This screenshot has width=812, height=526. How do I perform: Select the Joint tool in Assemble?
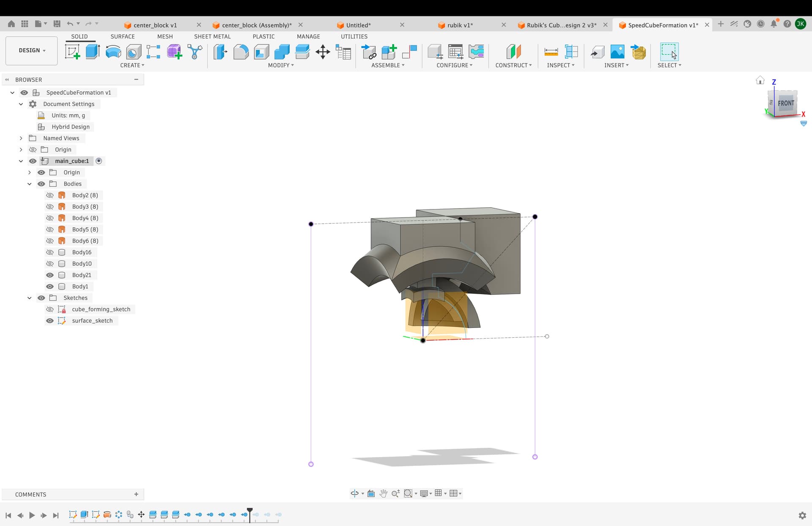[x=410, y=52]
